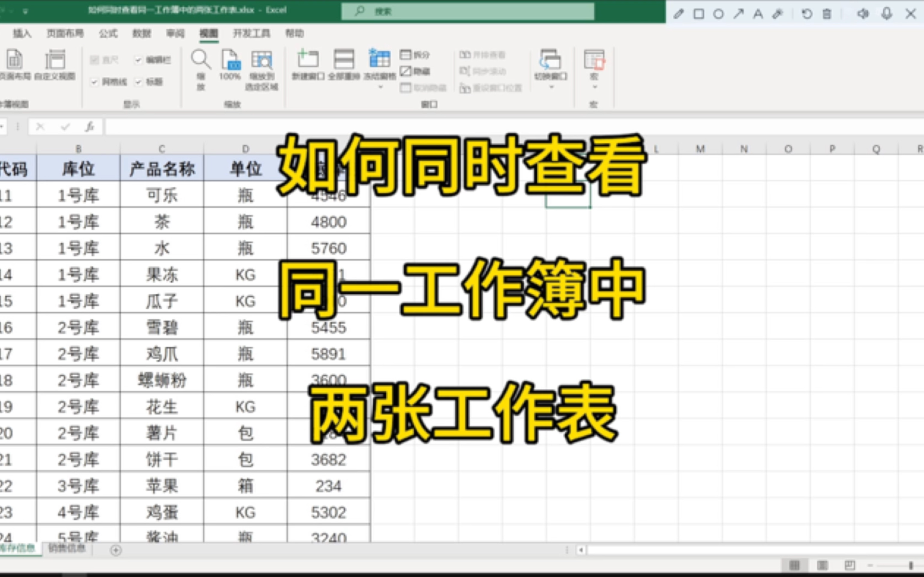Click the 100% zoom icon

pyautogui.click(x=230, y=60)
